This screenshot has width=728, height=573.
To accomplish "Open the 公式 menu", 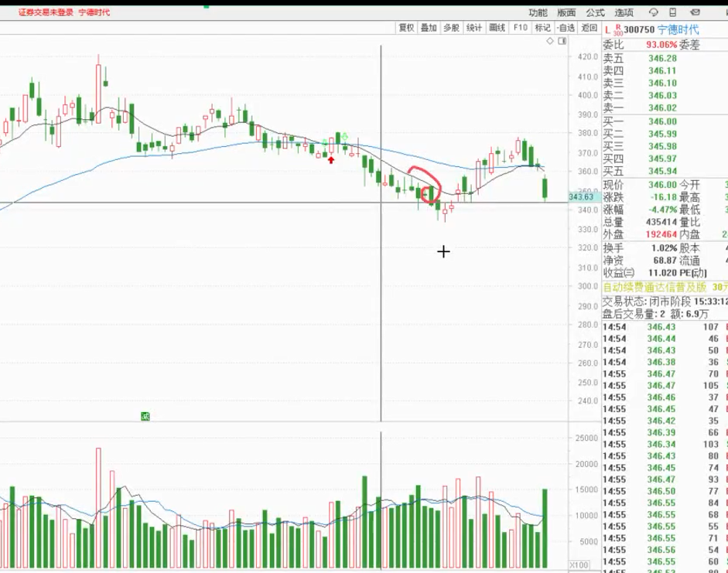I will click(595, 12).
